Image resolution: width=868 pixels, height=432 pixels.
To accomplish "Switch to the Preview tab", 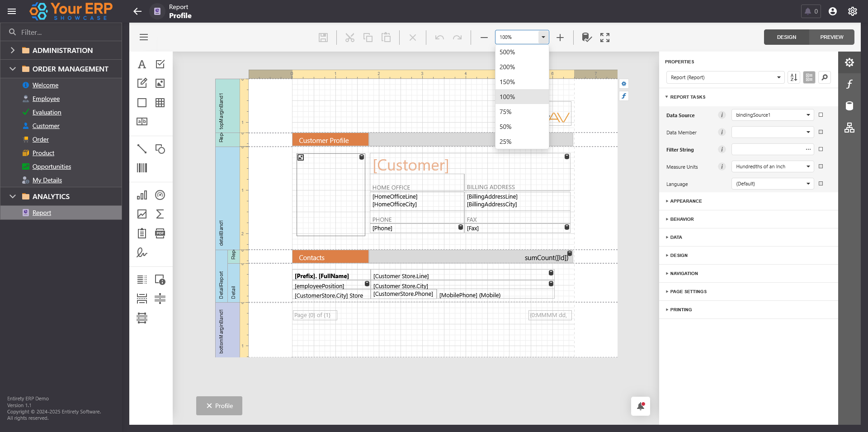I will tap(831, 37).
